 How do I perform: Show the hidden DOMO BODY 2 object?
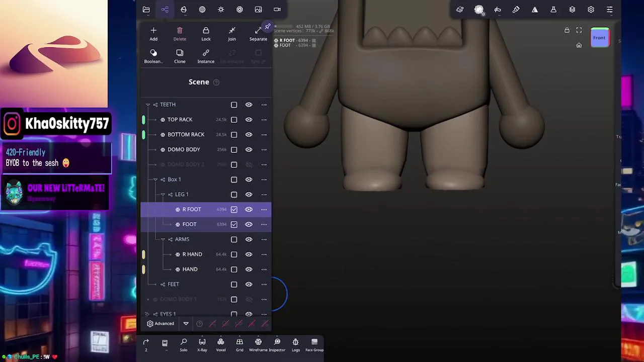tap(249, 165)
